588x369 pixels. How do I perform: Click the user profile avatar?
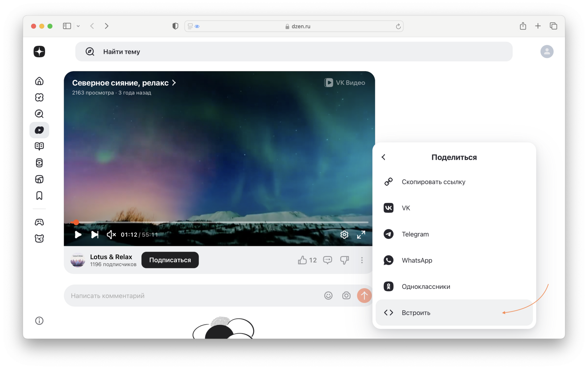547,52
